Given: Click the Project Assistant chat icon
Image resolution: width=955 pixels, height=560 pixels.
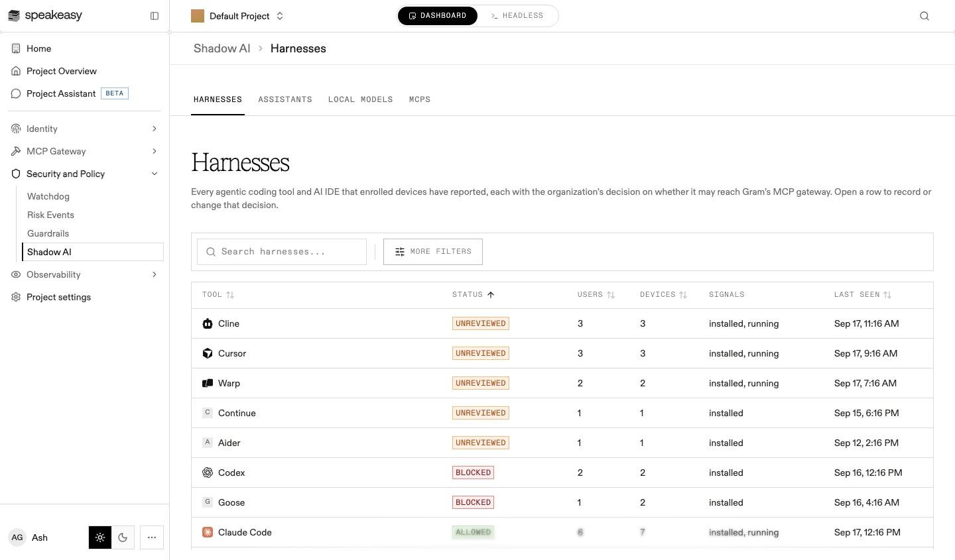Looking at the screenshot, I should (16, 93).
